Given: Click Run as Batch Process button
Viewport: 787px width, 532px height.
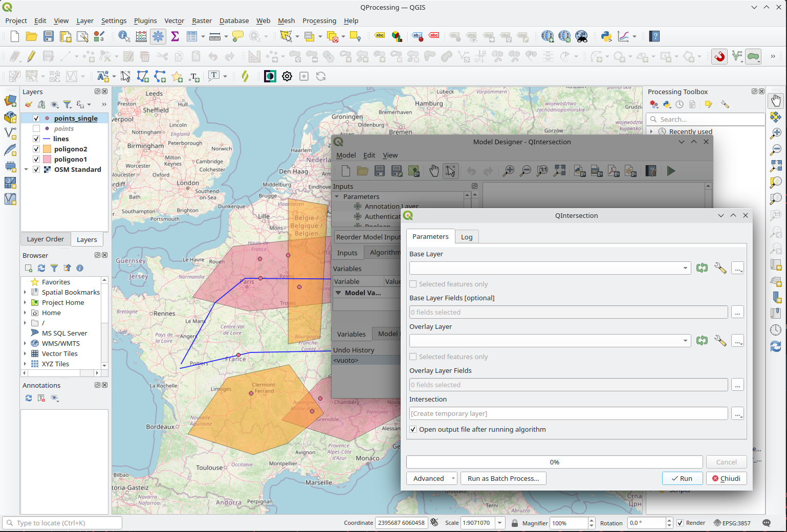Looking at the screenshot, I should tap(503, 478).
